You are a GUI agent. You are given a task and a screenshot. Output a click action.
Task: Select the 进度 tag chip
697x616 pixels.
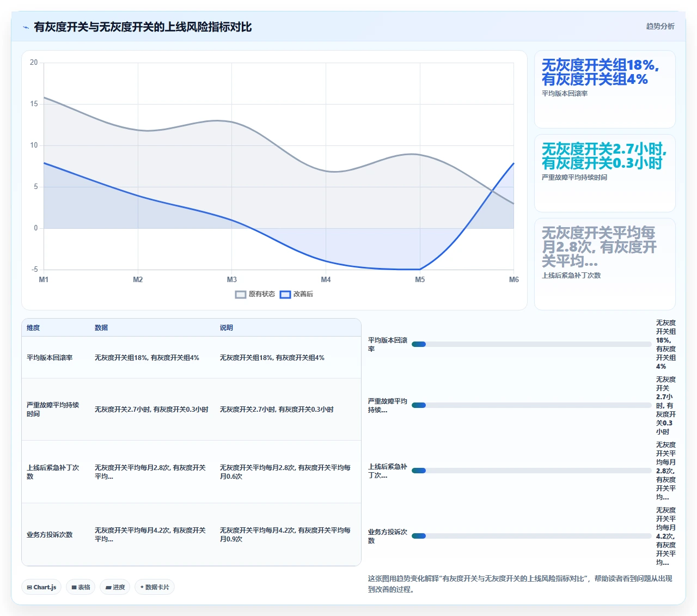point(115,587)
